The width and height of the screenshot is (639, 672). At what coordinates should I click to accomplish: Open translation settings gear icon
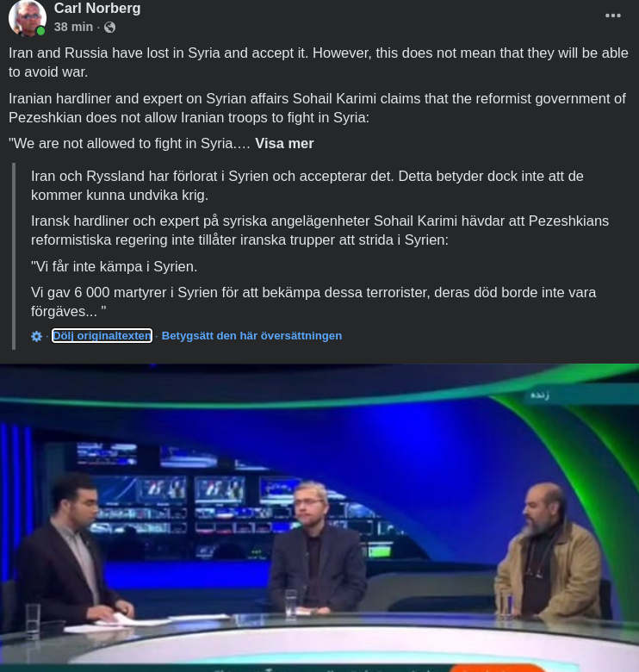(36, 336)
